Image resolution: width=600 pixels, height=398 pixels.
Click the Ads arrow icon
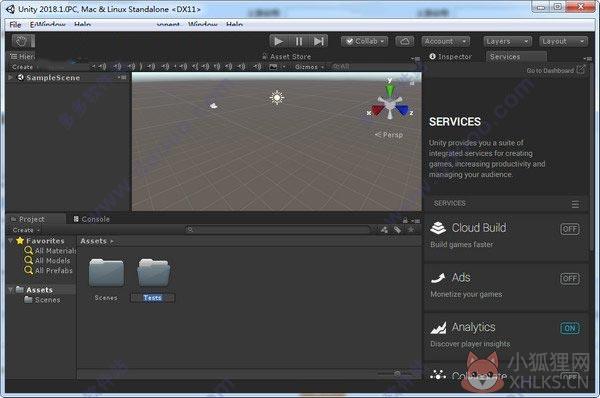click(438, 278)
